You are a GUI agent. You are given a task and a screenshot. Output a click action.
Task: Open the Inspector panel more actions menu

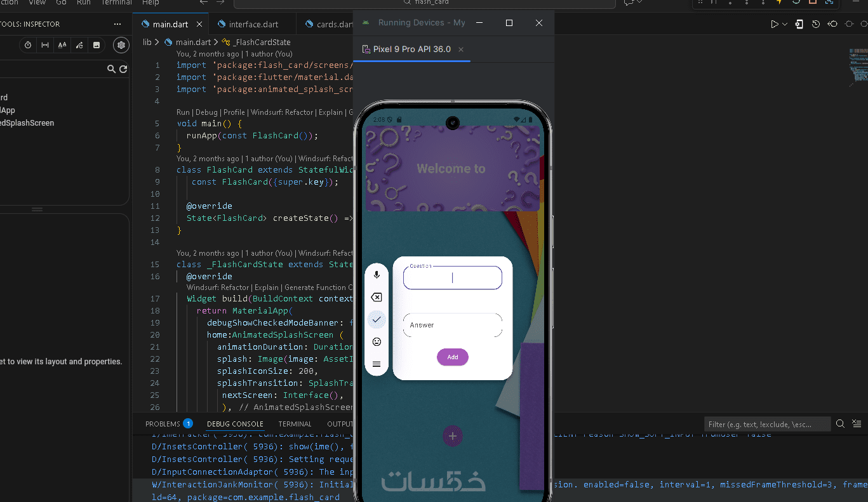click(x=117, y=24)
